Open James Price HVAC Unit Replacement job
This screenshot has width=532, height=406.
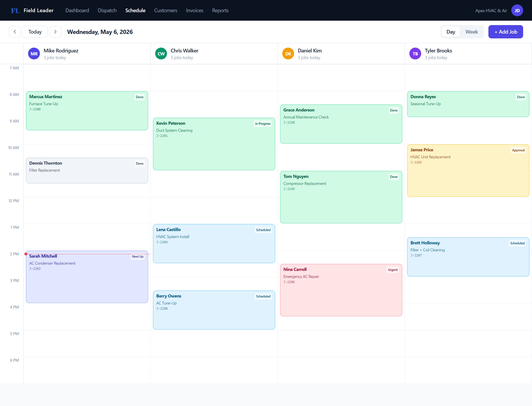468,171
